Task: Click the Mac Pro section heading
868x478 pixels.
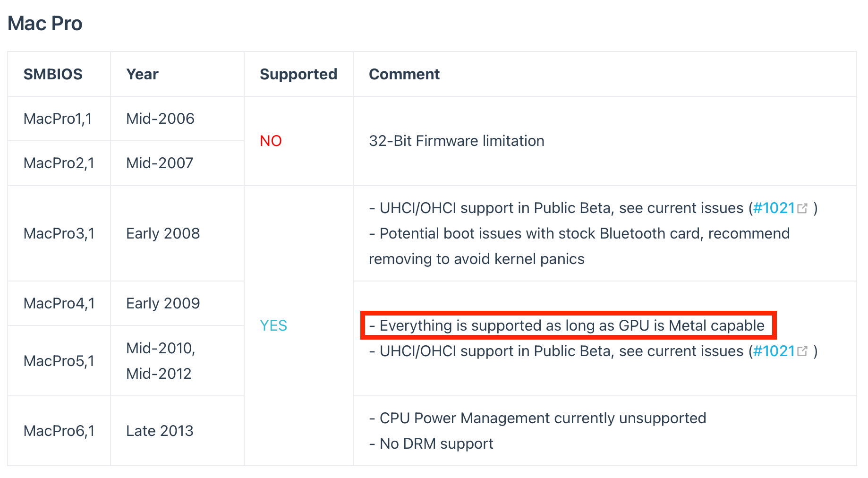Action: point(45,24)
